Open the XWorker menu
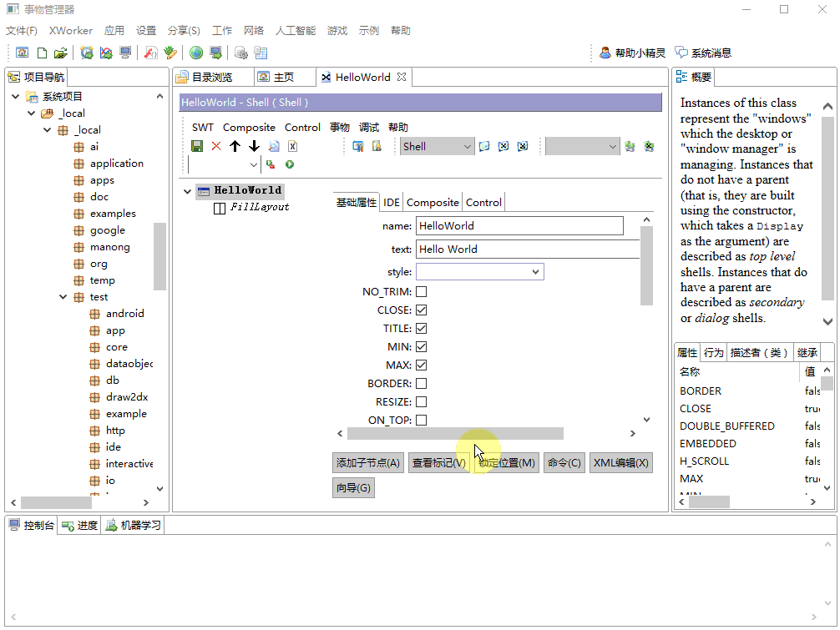Image resolution: width=840 pixels, height=630 pixels. (71, 31)
